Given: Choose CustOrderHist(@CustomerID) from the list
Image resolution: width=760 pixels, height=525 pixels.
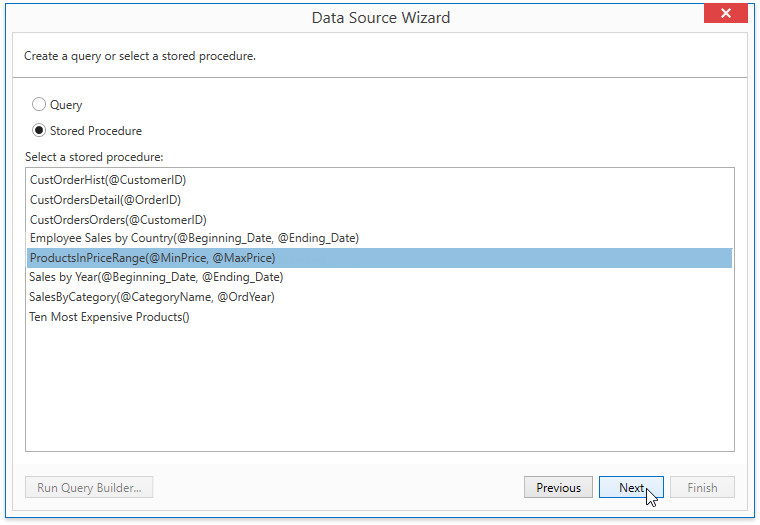Looking at the screenshot, I should point(380,180).
